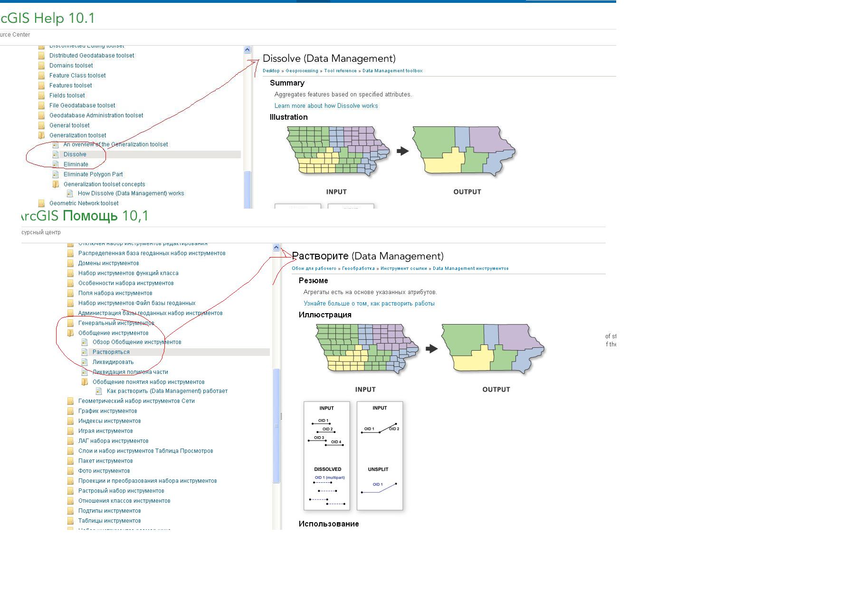Click the folder icon beside Domains toolset

42,66
